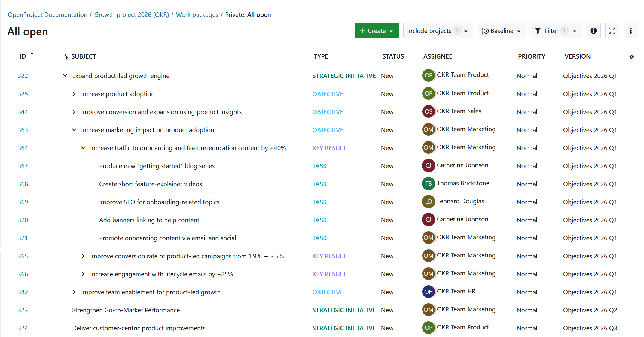644x337 pixels.
Task: Collapse Expand product-led growth engine row
Action: pyautogui.click(x=65, y=75)
